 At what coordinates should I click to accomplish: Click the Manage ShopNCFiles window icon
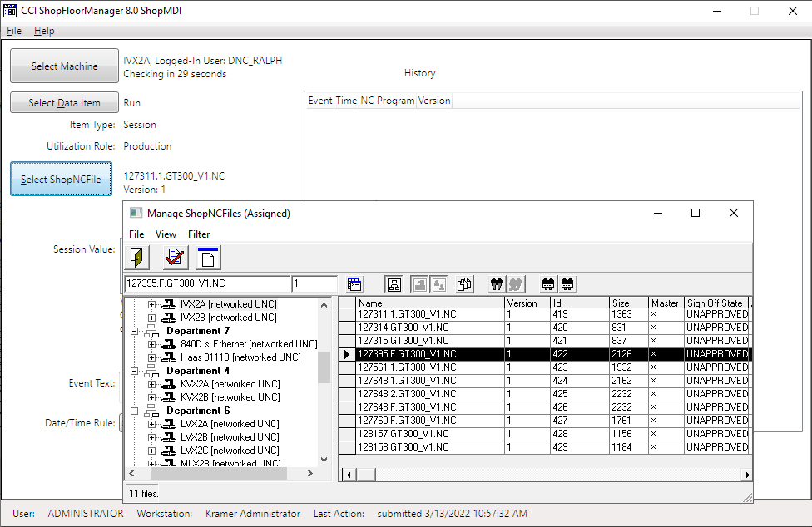[136, 213]
